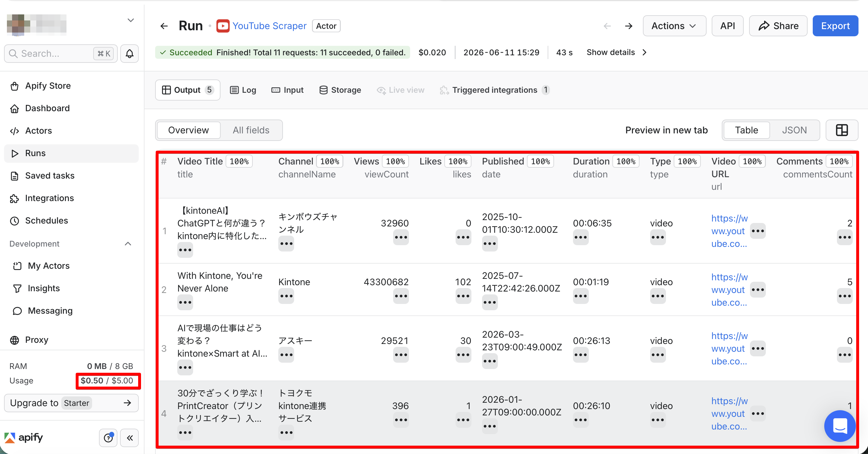Viewport: 868px width, 454px height.
Task: Open ellipsis under 00:06:35 duration
Action: point(580,237)
